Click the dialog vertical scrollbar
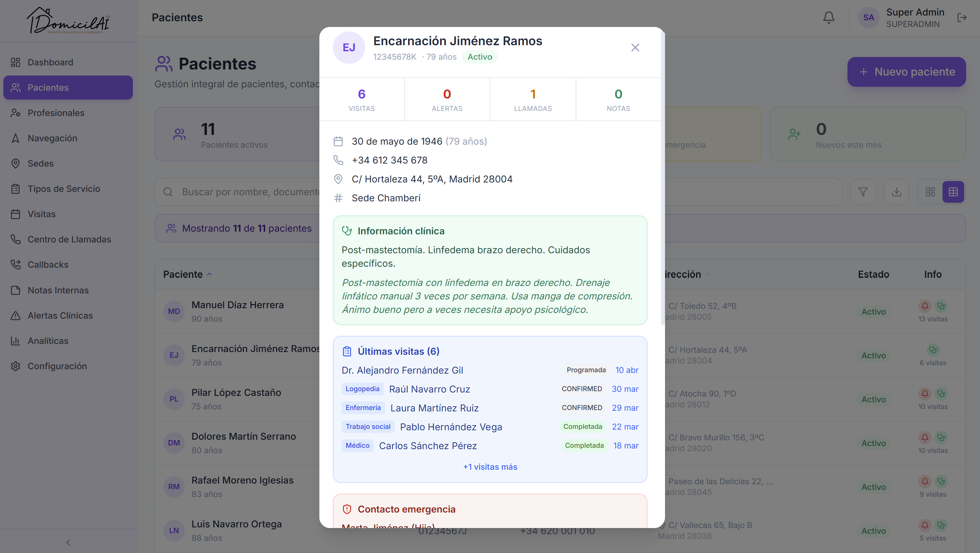Viewport: 980px width, 553px height. point(662,179)
